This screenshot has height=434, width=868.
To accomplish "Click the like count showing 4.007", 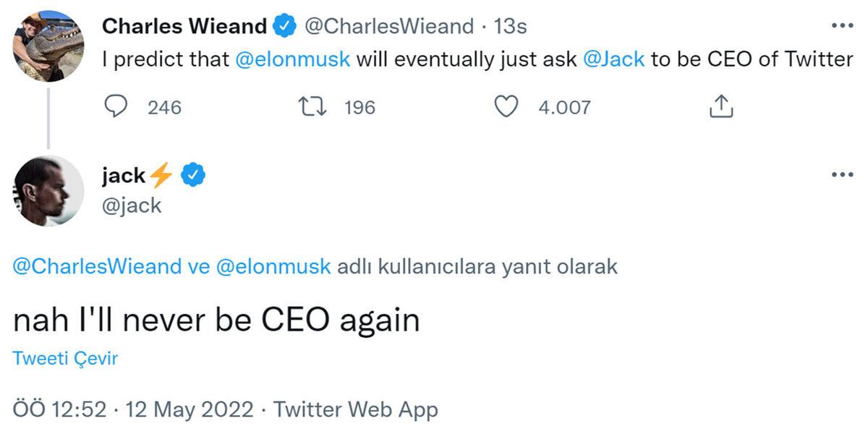I will (563, 107).
